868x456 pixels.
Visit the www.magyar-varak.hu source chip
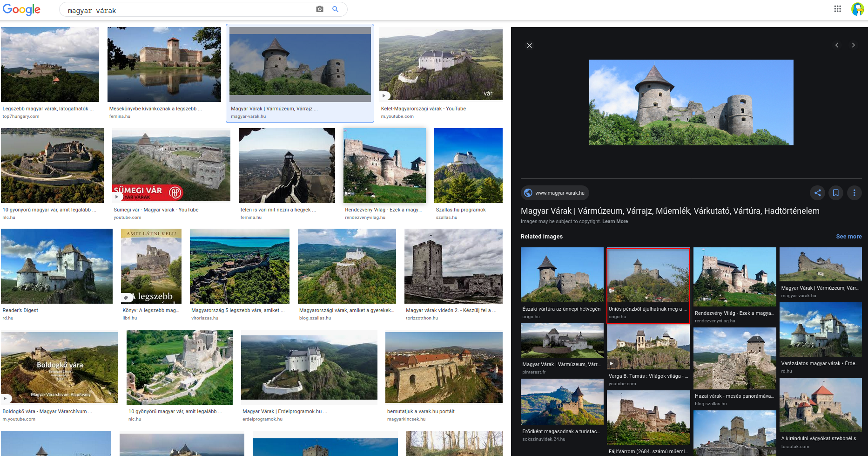(x=555, y=193)
